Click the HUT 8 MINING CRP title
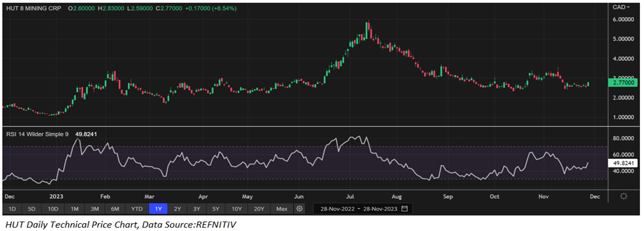The width and height of the screenshot is (644, 231). (33, 8)
